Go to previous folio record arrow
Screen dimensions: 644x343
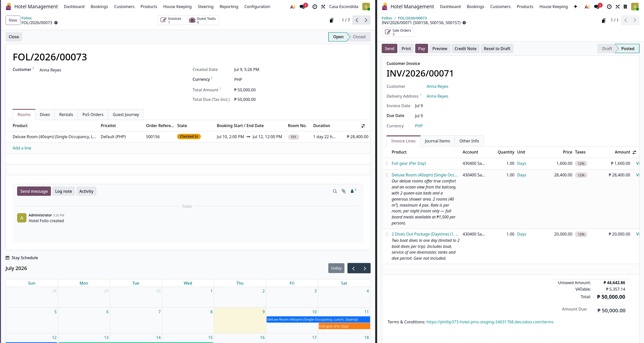[x=357, y=20]
